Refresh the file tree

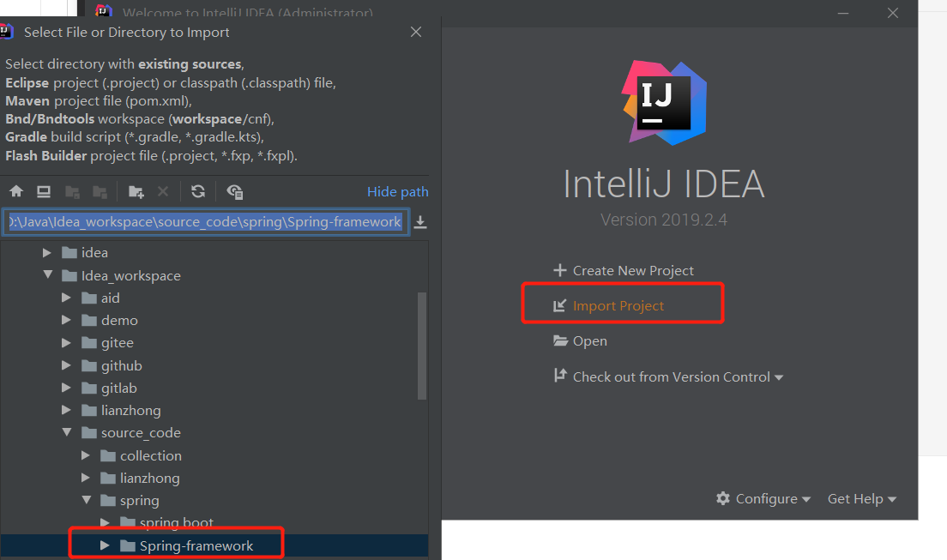click(x=198, y=191)
